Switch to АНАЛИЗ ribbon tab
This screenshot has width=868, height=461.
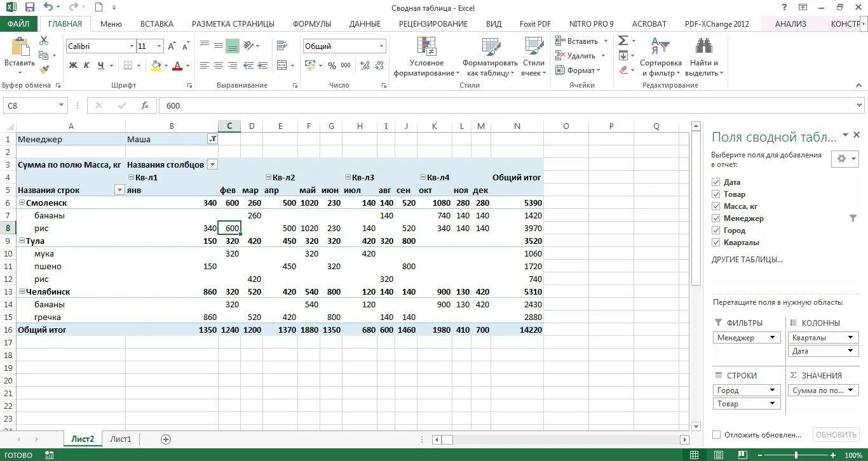pos(790,23)
